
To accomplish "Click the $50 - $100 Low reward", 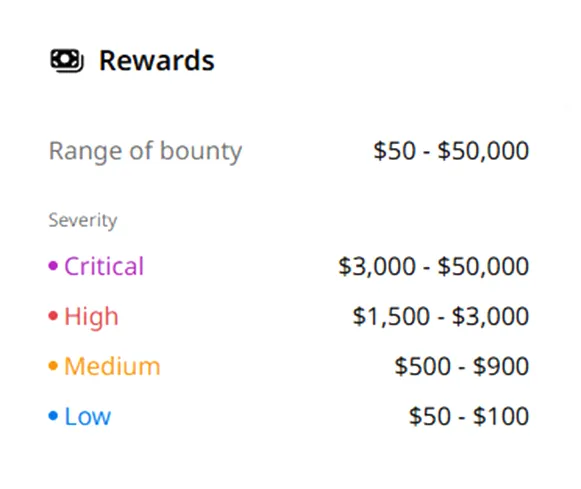I will [x=469, y=416].
